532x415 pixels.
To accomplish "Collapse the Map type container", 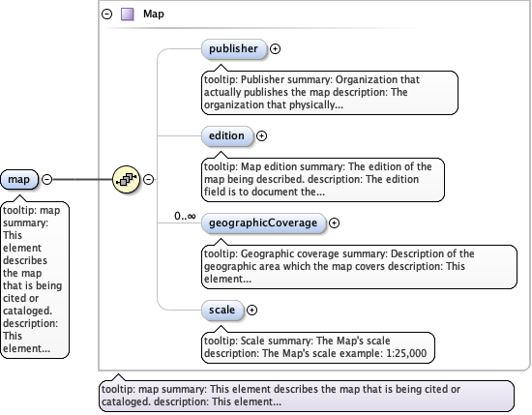I will coord(106,14).
